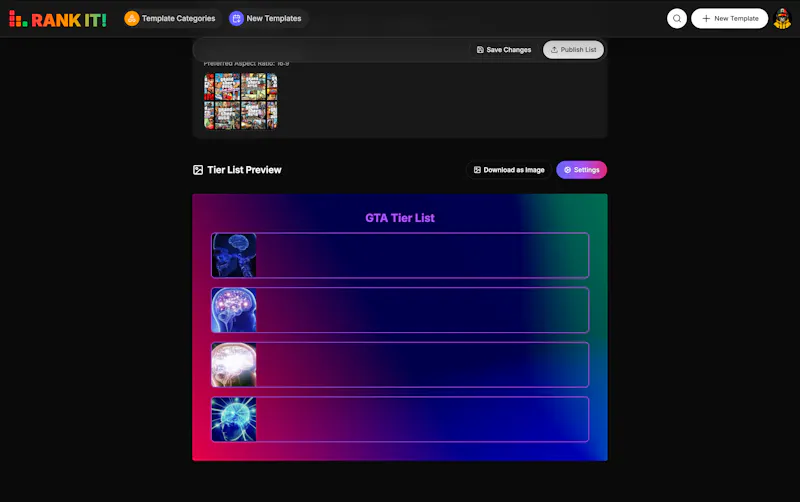Select the glowing purple brain tier image
The height and width of the screenshot is (502, 800).
tap(234, 310)
